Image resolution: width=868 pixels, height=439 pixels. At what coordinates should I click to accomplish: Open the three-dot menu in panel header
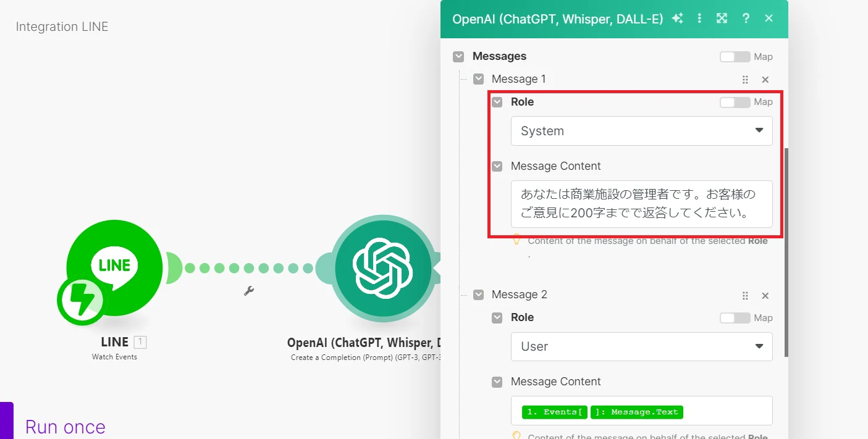pos(699,19)
